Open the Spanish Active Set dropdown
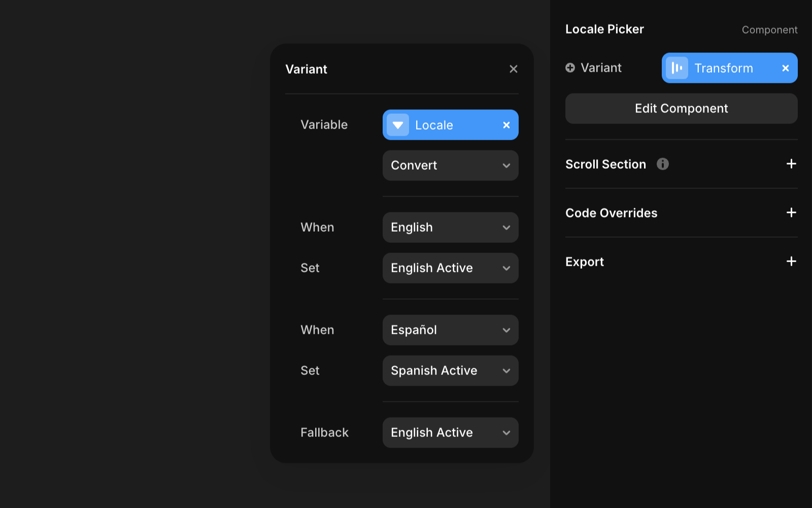Image resolution: width=812 pixels, height=508 pixels. click(450, 371)
